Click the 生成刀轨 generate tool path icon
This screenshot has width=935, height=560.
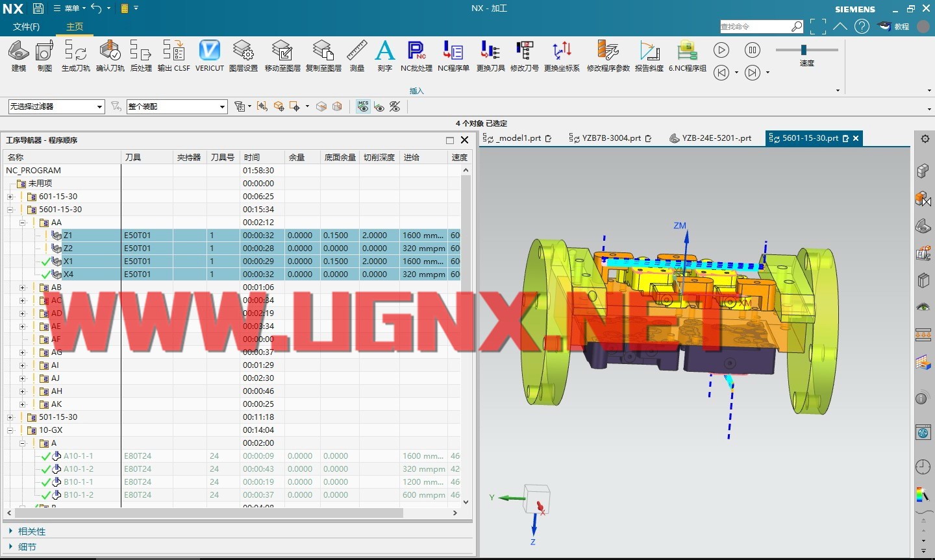tap(76, 56)
